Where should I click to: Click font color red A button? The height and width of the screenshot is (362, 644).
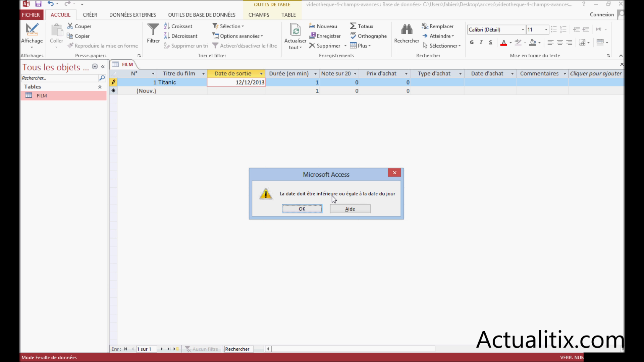[503, 43]
